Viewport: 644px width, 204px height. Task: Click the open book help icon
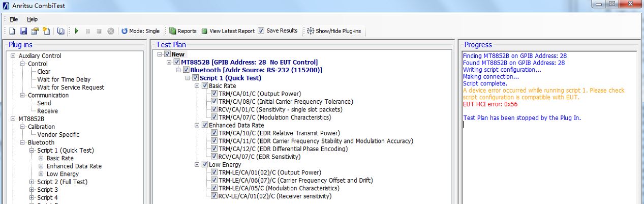[x=60, y=31]
